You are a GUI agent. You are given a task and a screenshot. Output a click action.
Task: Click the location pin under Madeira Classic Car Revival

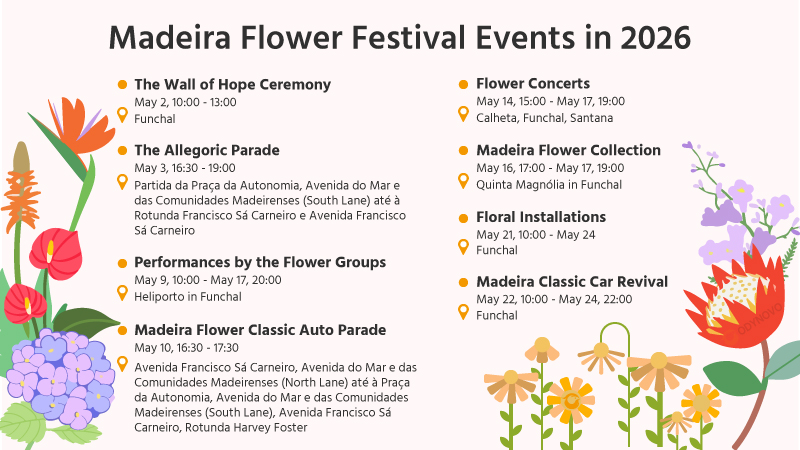pos(463,312)
